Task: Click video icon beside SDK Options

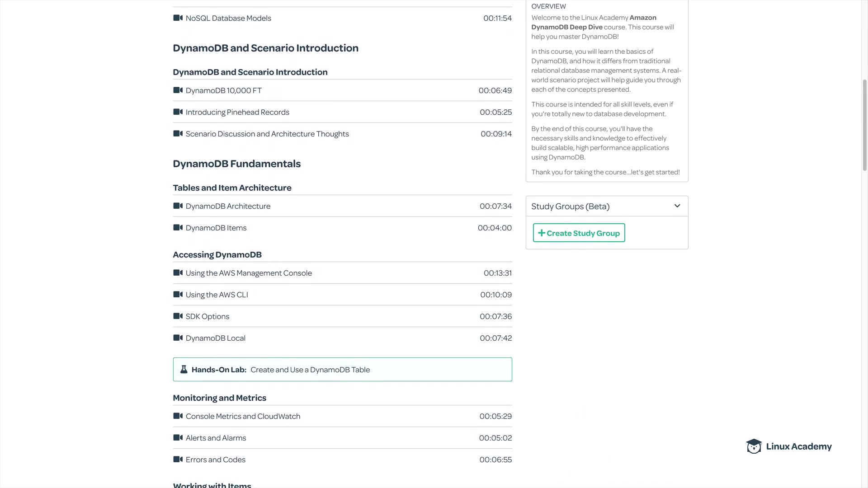Action: (178, 316)
